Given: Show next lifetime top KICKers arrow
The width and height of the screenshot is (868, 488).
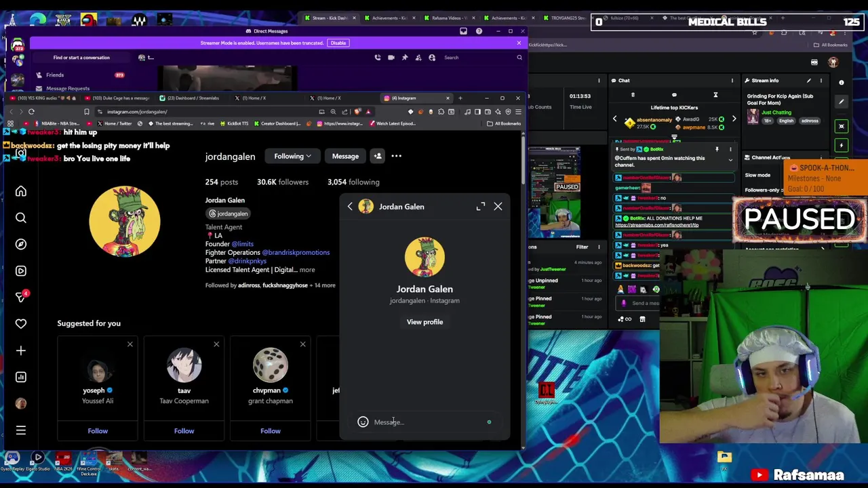Looking at the screenshot, I should [734, 119].
